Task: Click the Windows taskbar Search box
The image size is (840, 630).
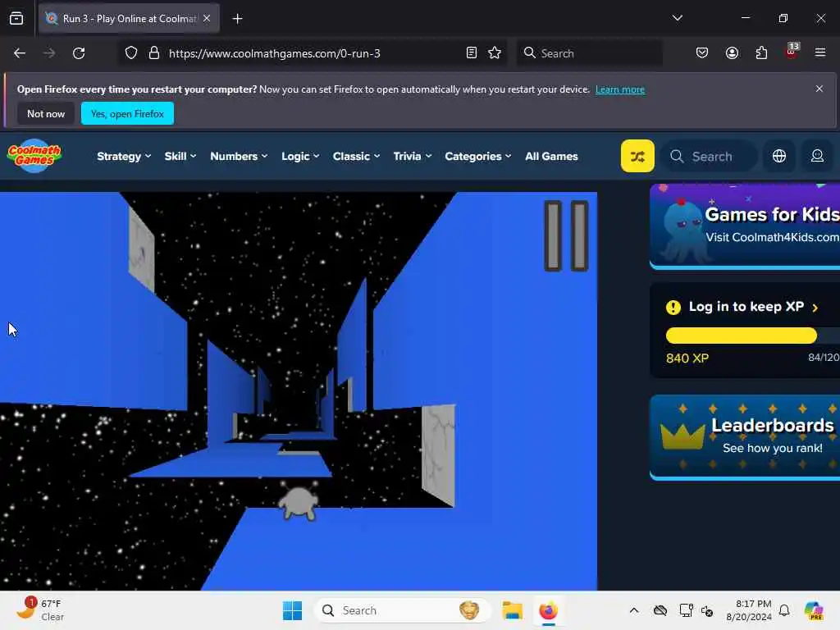Action: (x=402, y=610)
